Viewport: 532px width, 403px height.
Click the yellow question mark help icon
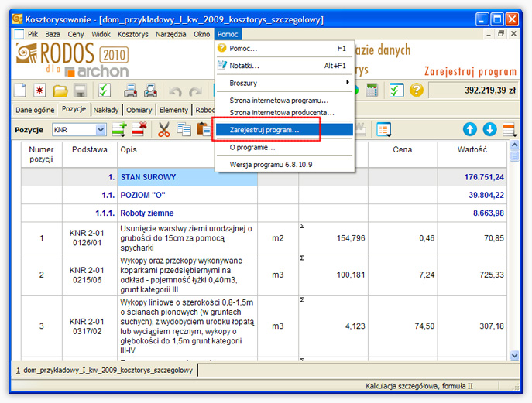pos(417,91)
